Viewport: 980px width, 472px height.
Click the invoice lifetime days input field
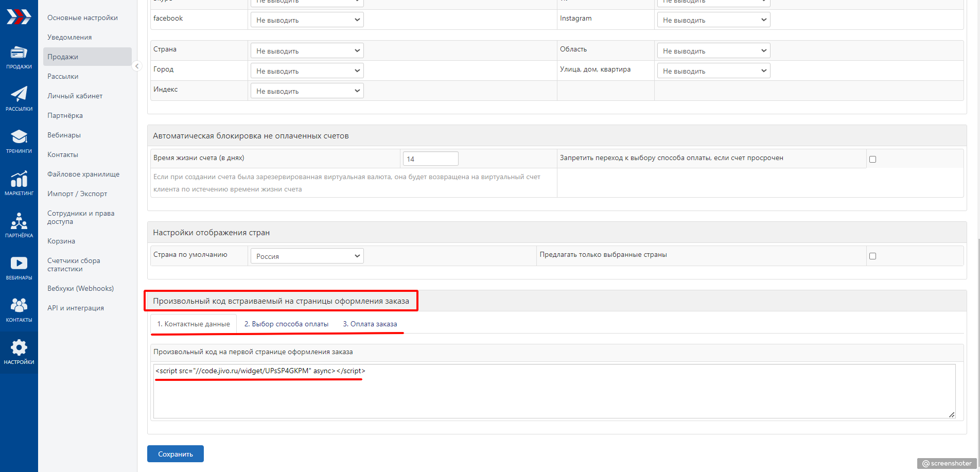pos(430,159)
